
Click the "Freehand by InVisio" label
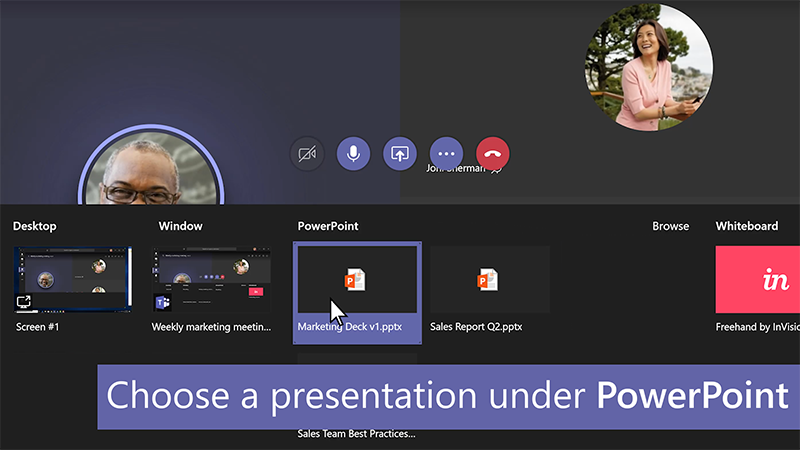click(x=758, y=327)
